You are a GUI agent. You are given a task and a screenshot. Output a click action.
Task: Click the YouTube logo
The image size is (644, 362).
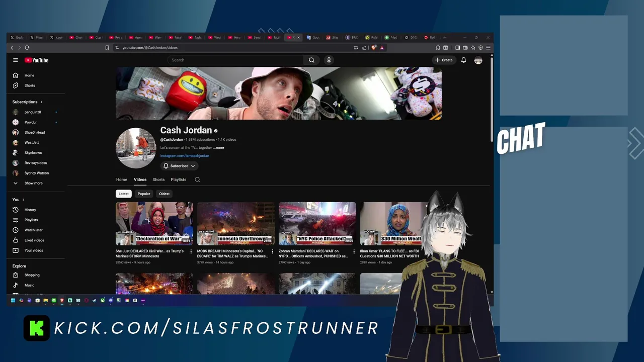[36, 60]
